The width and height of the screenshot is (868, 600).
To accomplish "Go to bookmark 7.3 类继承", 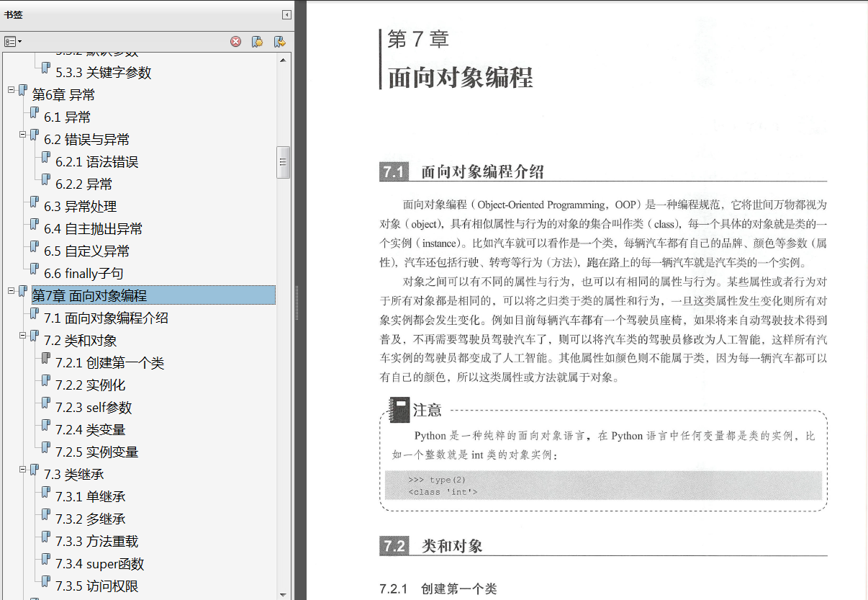I will (73, 475).
